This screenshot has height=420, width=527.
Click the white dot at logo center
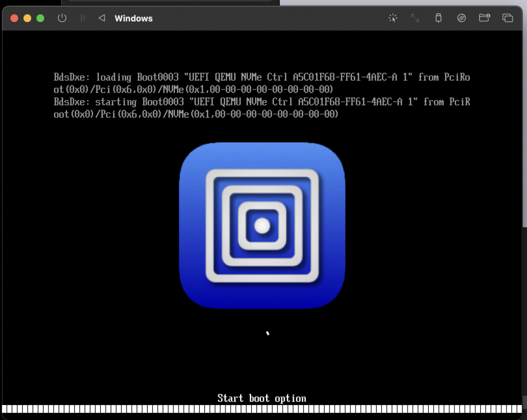(x=262, y=225)
